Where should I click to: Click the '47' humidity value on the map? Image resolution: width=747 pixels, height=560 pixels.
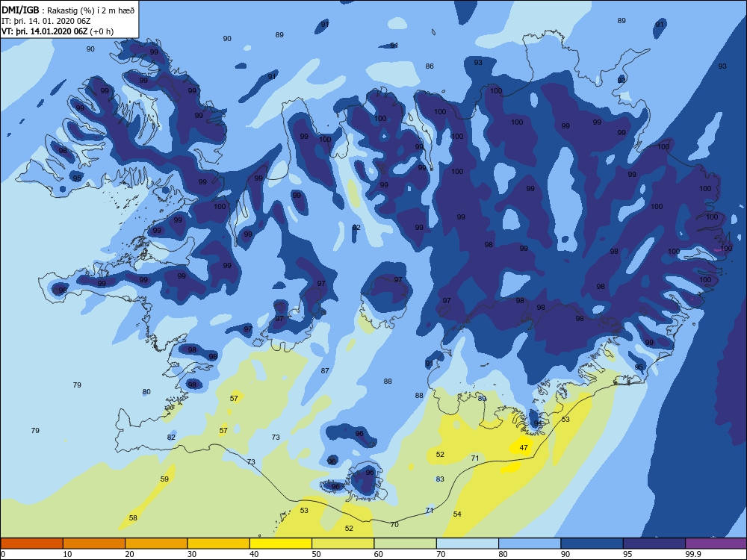click(x=524, y=447)
